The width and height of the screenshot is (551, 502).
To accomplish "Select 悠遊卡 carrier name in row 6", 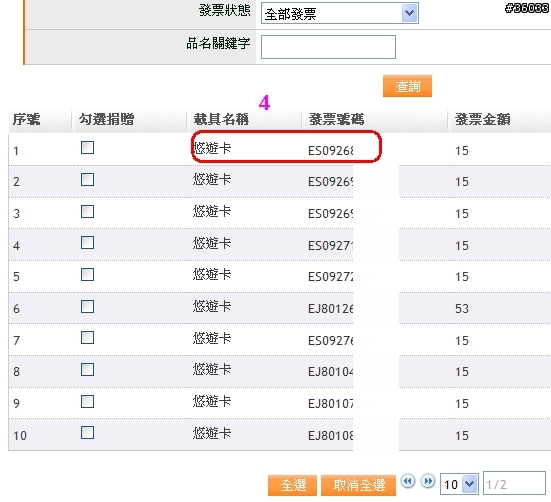I will coord(212,307).
